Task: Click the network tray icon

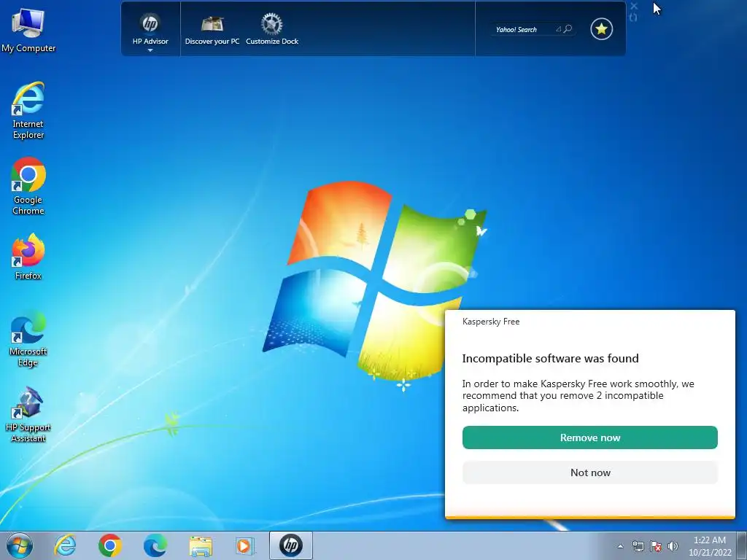Action: (638, 546)
